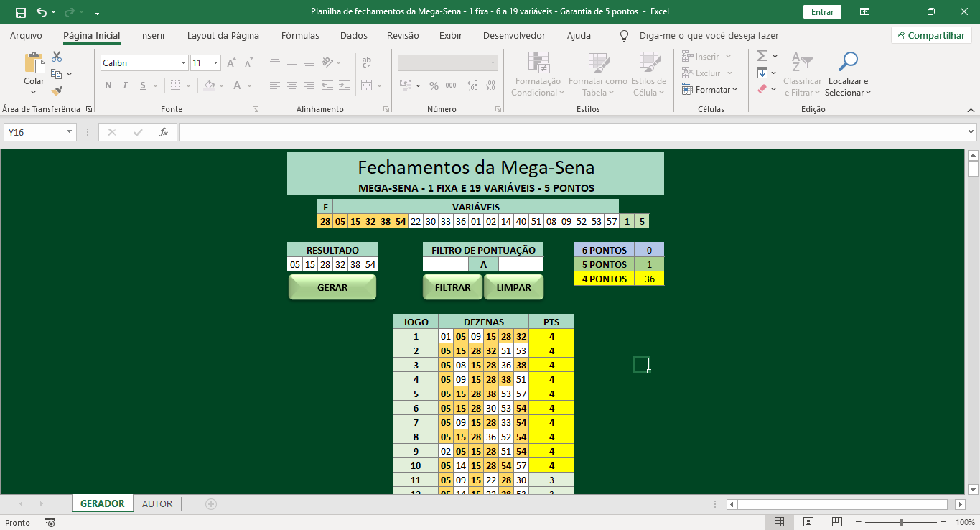
Task: Click the zoom slider handle
Action: click(901, 522)
